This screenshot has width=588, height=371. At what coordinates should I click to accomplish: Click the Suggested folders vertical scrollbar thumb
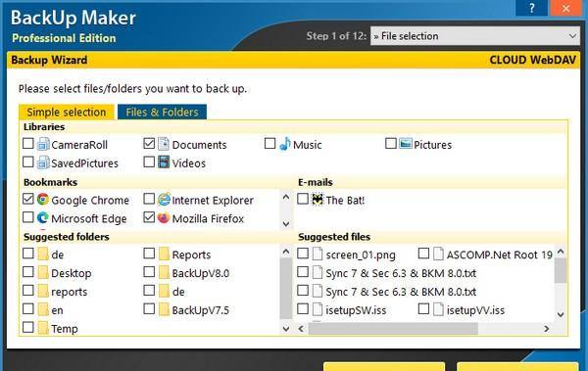[x=286, y=288]
